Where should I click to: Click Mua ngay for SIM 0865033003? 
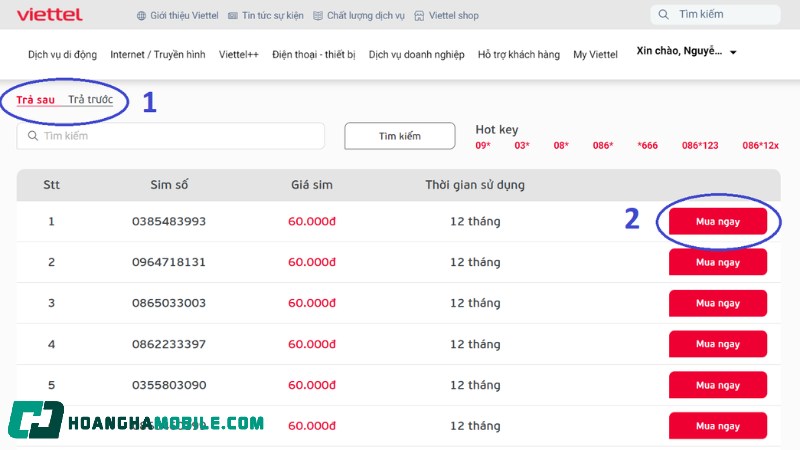[x=717, y=303]
